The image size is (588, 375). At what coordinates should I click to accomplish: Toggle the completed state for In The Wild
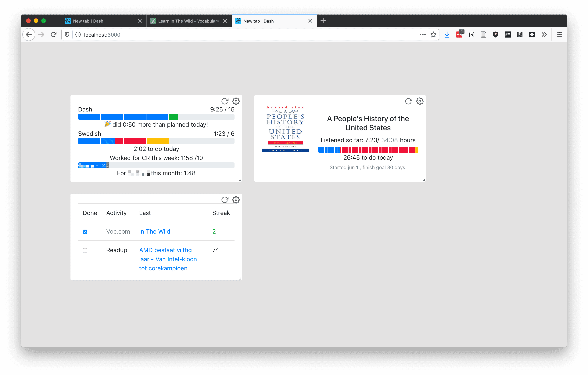point(85,231)
